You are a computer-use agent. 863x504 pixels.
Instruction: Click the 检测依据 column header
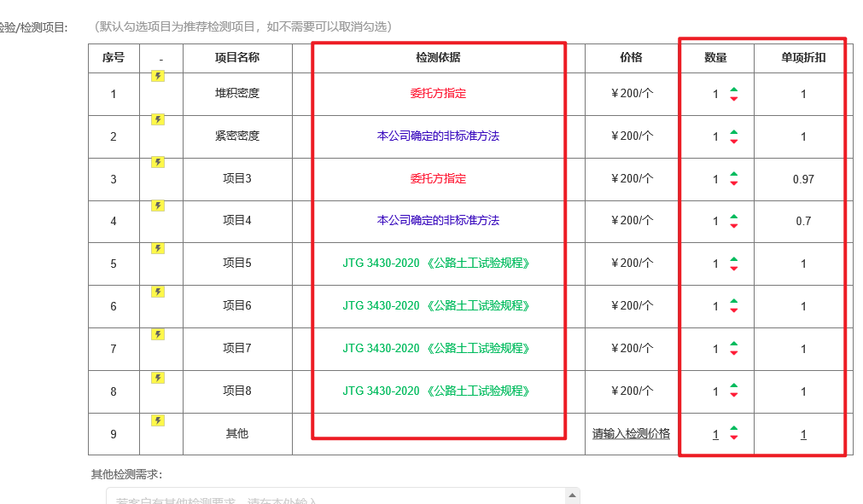tap(438, 57)
